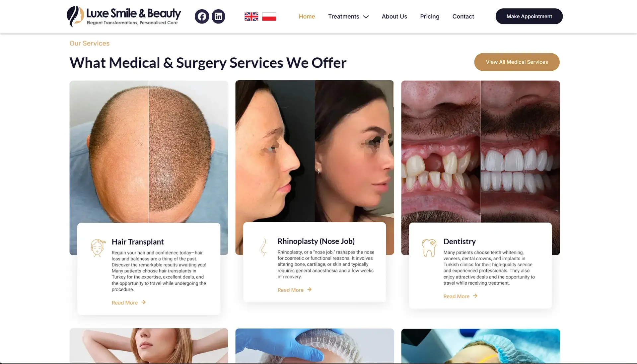The width and height of the screenshot is (637, 364).
Task: Navigate to the Pricing page
Action: coord(430,17)
